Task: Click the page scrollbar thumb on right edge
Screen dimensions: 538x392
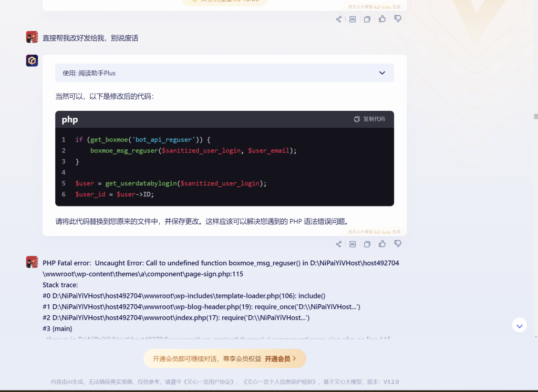Action: click(x=535, y=116)
